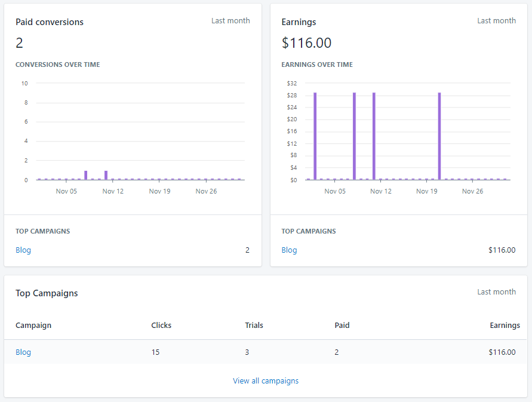Viewport: 532px width, 402px height.
Task: Click the Paid conversions heading
Action: tap(50, 22)
